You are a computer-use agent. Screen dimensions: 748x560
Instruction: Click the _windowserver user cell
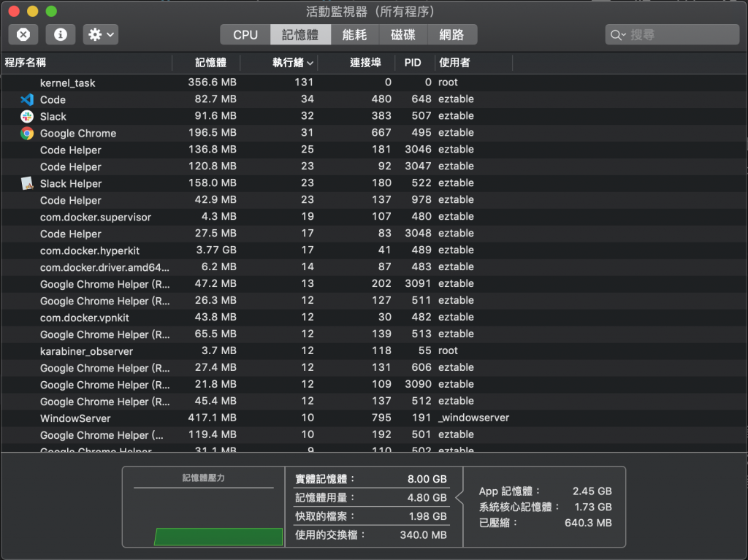tap(473, 418)
